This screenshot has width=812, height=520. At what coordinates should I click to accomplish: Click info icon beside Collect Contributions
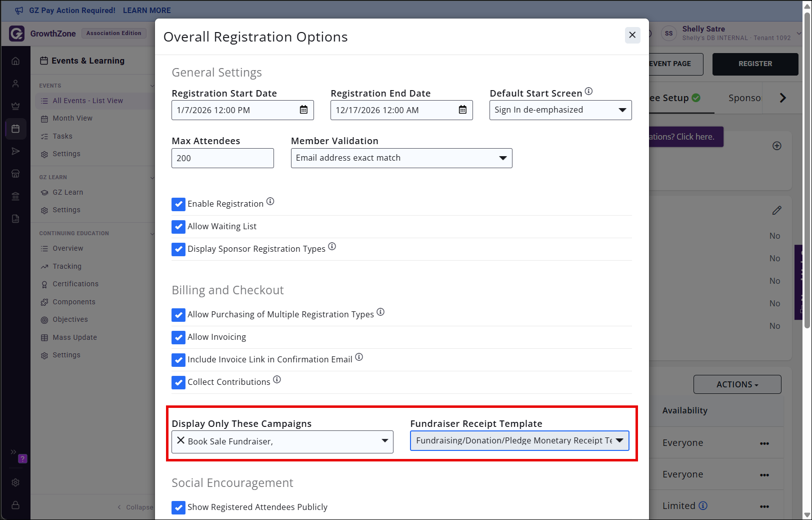tap(277, 380)
